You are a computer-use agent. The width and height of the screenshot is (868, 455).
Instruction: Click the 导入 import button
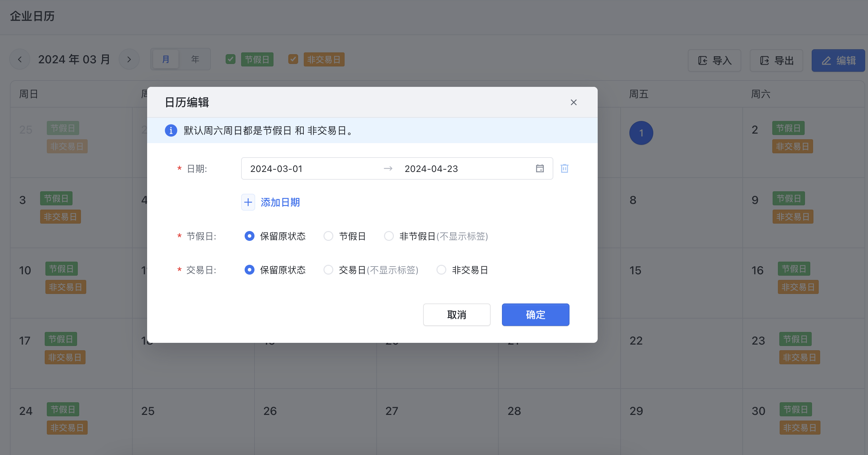point(715,60)
